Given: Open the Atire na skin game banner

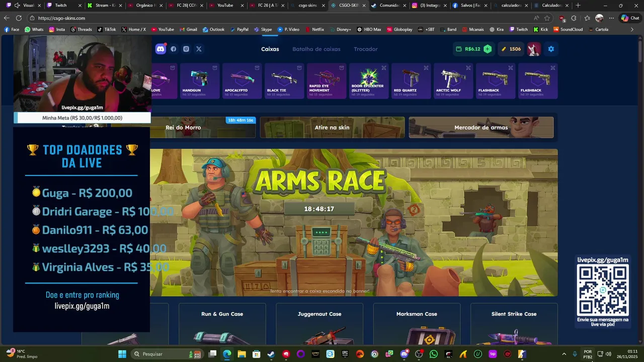Looking at the screenshot, I should [x=332, y=127].
